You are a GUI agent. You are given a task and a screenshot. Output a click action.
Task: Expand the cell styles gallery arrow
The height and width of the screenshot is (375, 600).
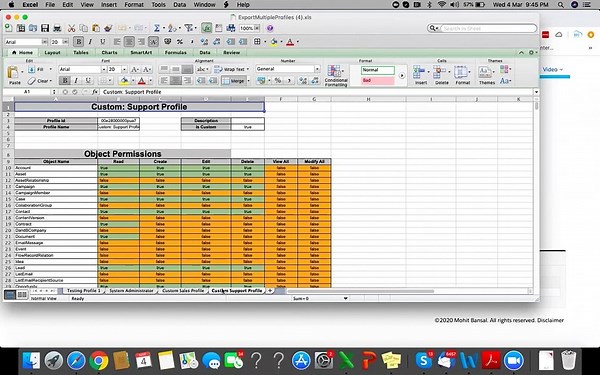(x=402, y=75)
